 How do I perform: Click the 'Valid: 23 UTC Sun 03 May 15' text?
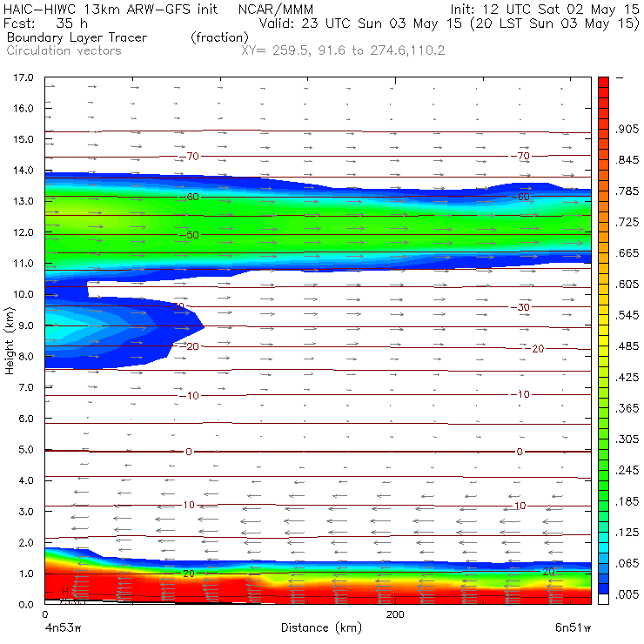360,23
